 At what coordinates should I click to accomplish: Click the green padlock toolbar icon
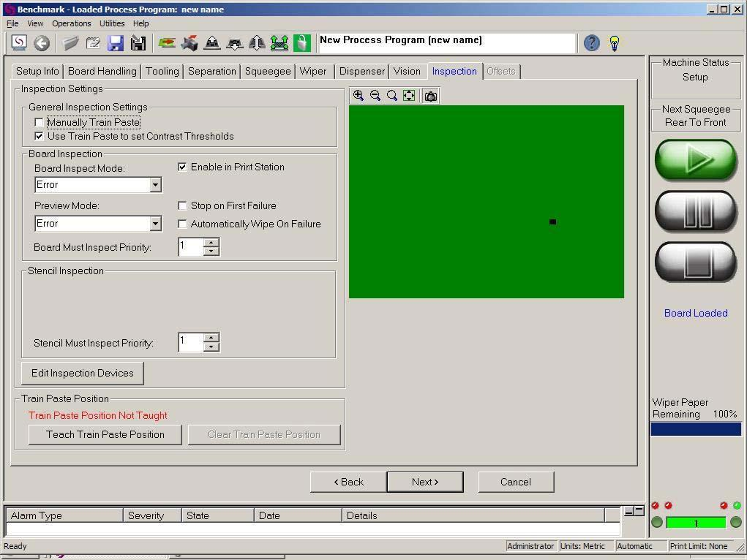(x=302, y=43)
